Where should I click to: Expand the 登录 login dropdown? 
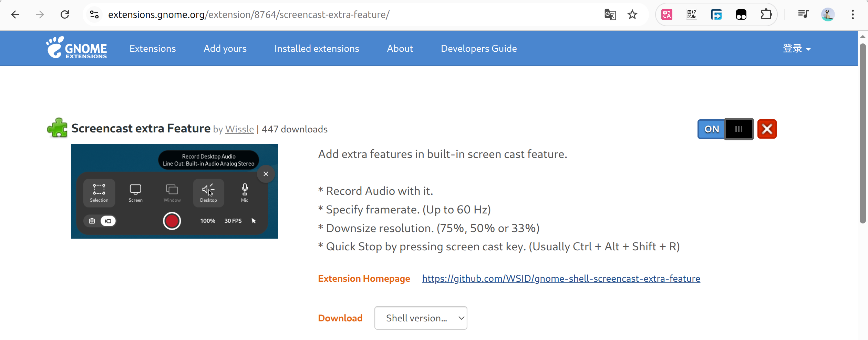[x=797, y=49]
